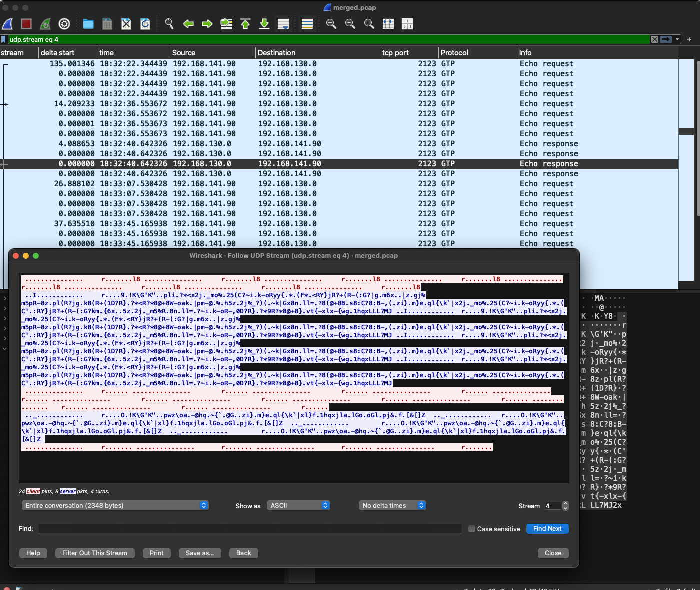Click the Protocol column header
The image size is (700, 590).
[454, 53]
